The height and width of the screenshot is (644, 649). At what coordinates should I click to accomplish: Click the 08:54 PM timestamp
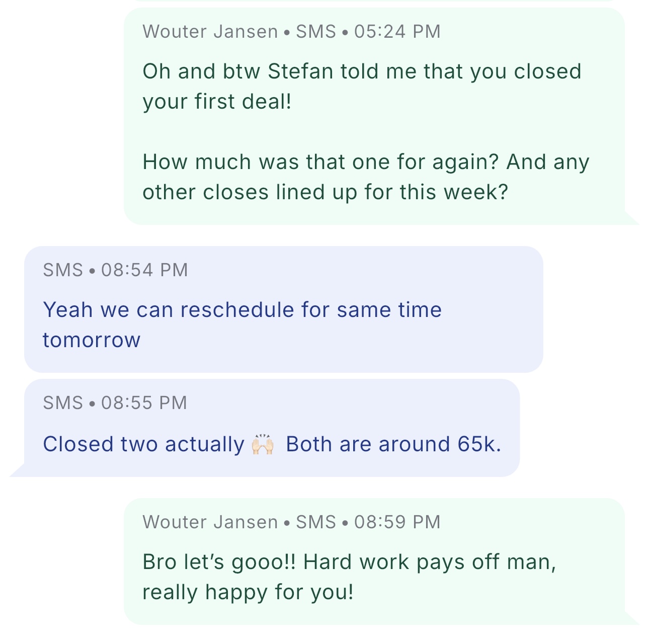(x=144, y=270)
